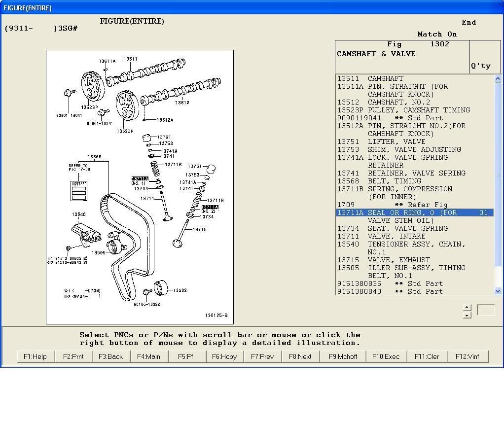Viewport: 504px width, 422px height.
Task: Click the highlighted 13711A (NO. 1) diagram label
Action: click(x=140, y=178)
